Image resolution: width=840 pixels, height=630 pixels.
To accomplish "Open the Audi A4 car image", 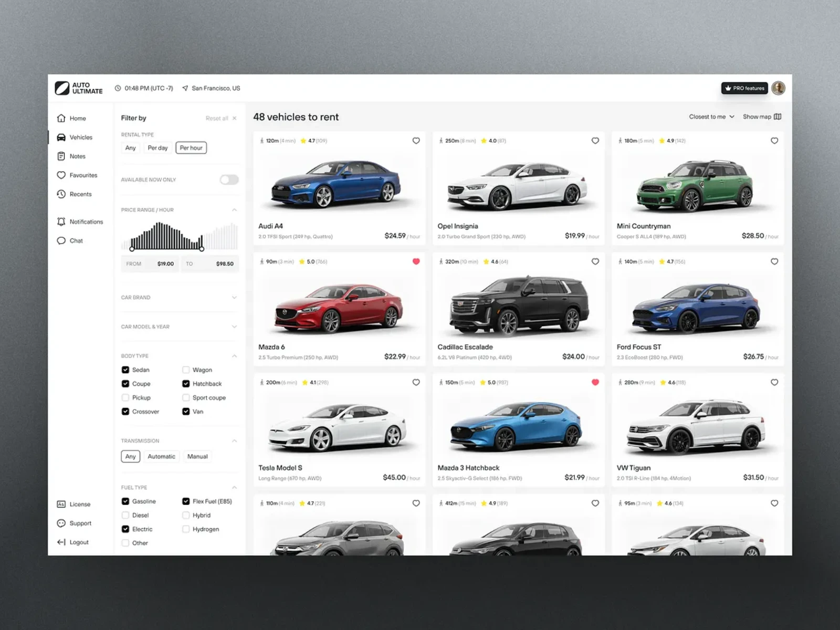I will tap(337, 184).
